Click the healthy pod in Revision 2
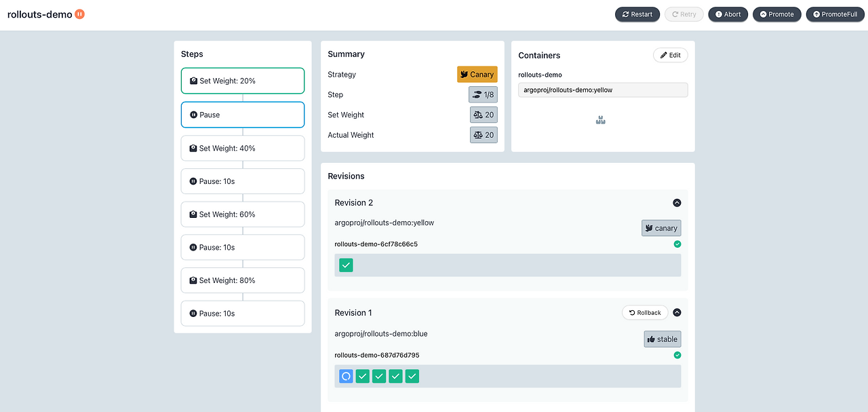Viewport: 868px width, 412px height. tap(346, 265)
